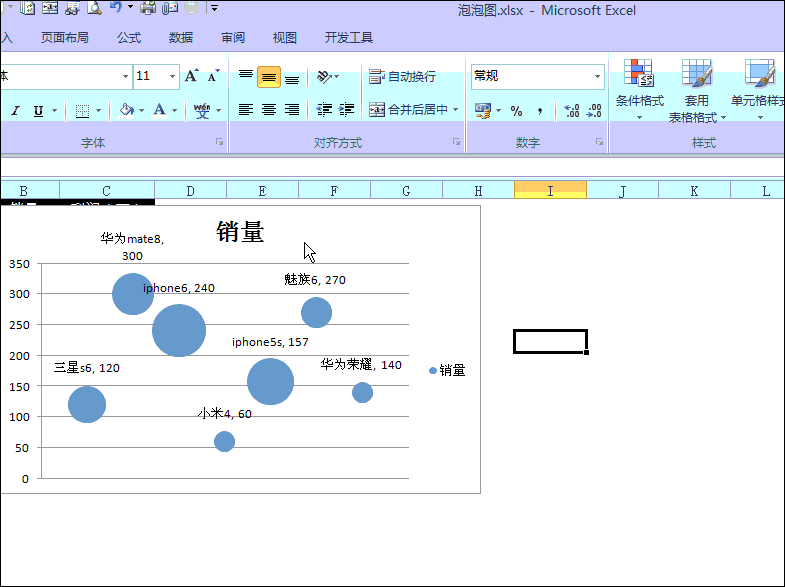Click the 魅族6, 270 data label
This screenshot has height=587, width=785.
(x=315, y=279)
